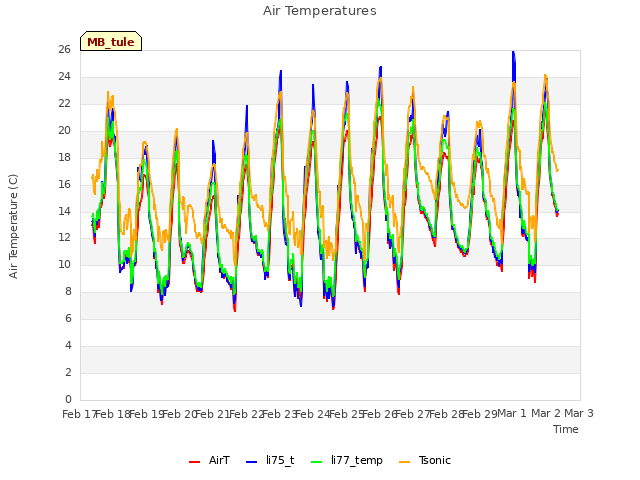This screenshot has height=480, width=640.
Task: Toggle the Tsonic legend entry
Action: pos(425,460)
